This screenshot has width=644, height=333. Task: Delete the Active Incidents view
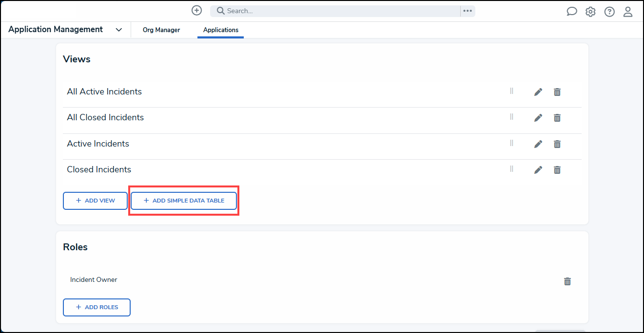pyautogui.click(x=557, y=144)
